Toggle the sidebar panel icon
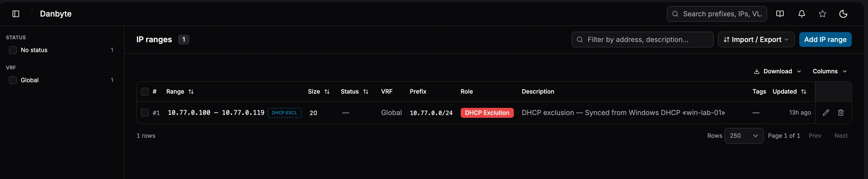Screen dimensions: 868x179 click(x=16, y=14)
